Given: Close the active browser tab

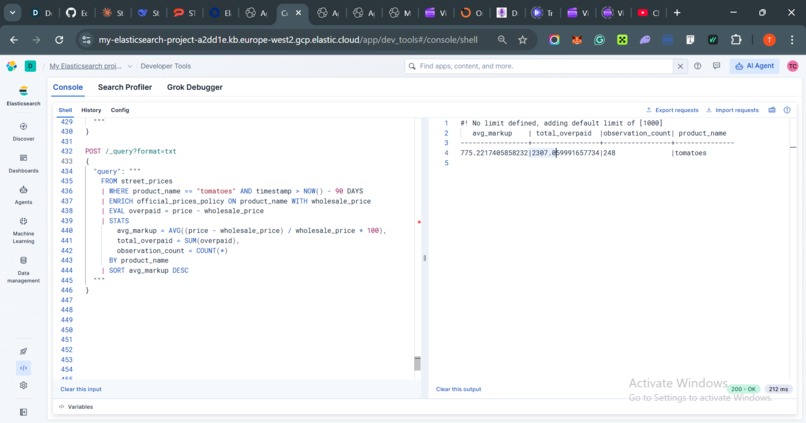Looking at the screenshot, I should pyautogui.click(x=298, y=13).
